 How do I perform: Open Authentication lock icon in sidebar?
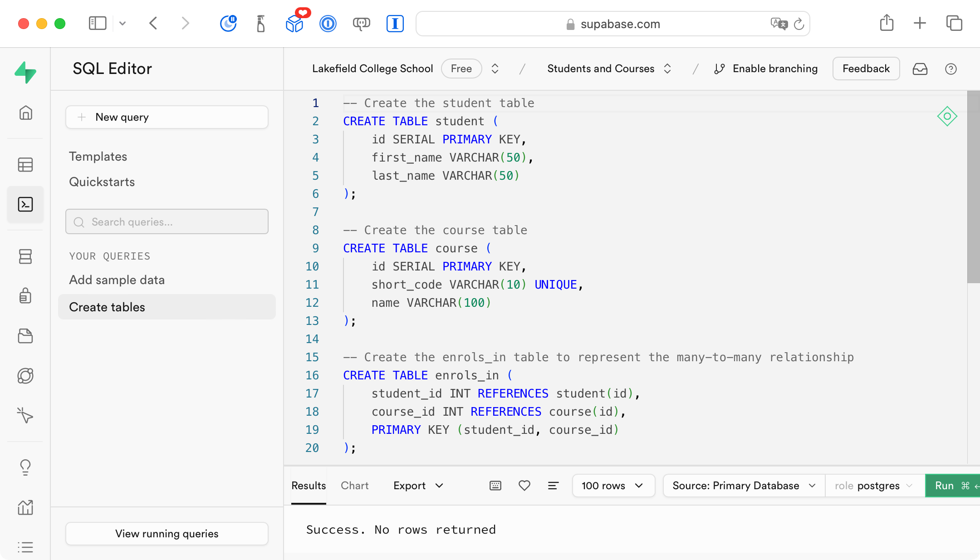(x=25, y=295)
